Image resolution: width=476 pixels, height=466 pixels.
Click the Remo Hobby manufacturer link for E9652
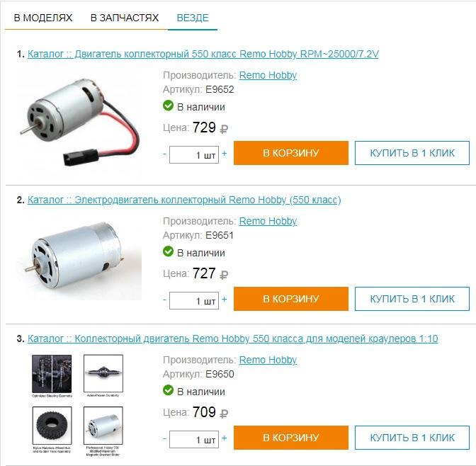[x=268, y=75]
